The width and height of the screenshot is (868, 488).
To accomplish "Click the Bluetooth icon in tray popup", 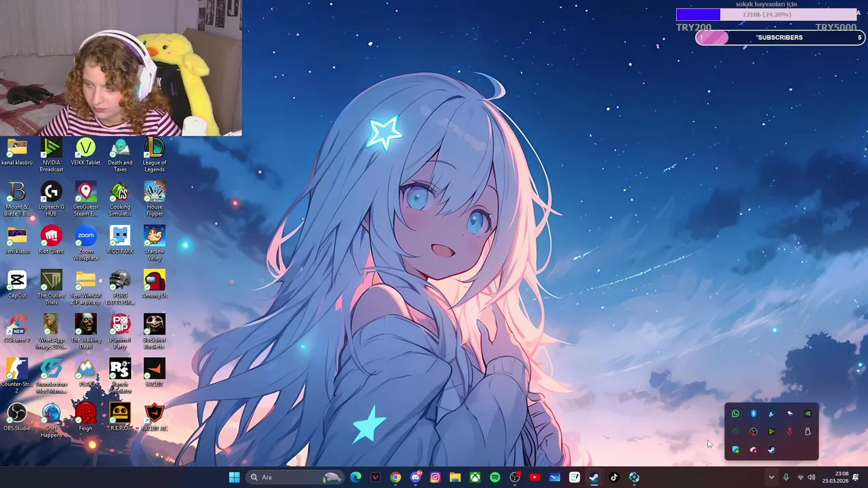I will [x=753, y=413].
